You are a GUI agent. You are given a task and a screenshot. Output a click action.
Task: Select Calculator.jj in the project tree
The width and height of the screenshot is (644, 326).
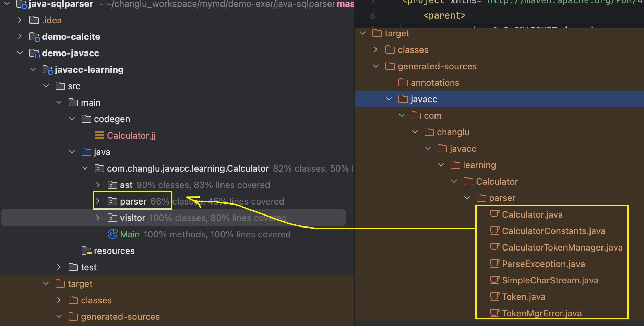131,136
